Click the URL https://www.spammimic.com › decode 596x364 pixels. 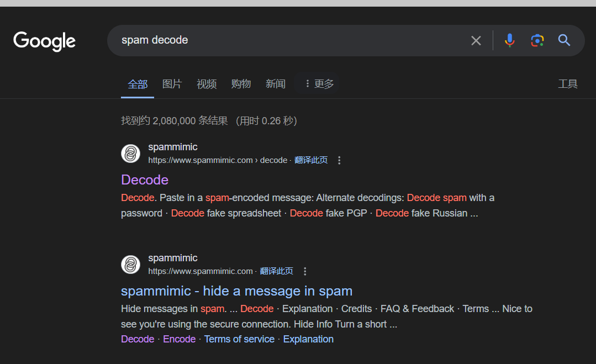pos(218,160)
